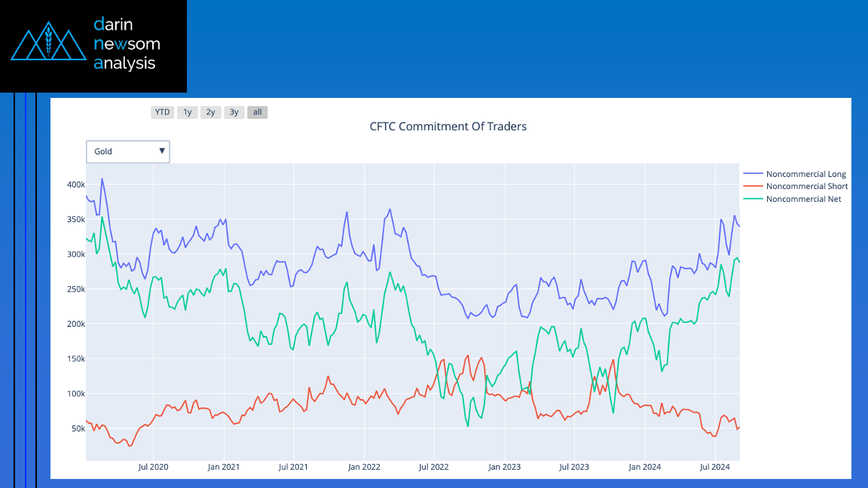Image resolution: width=868 pixels, height=488 pixels.
Task: Select the YTD time range button
Action: 162,112
